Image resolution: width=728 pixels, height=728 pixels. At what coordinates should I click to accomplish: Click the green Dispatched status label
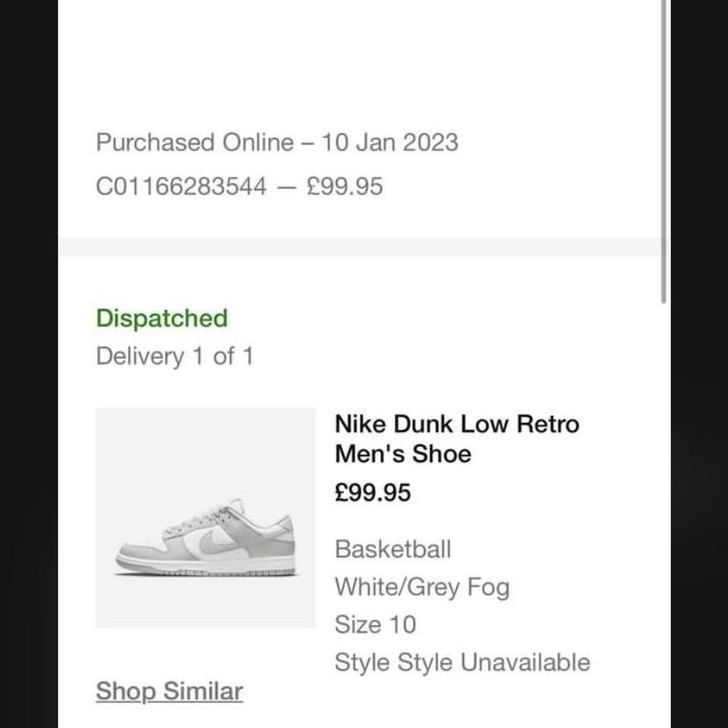tap(162, 318)
